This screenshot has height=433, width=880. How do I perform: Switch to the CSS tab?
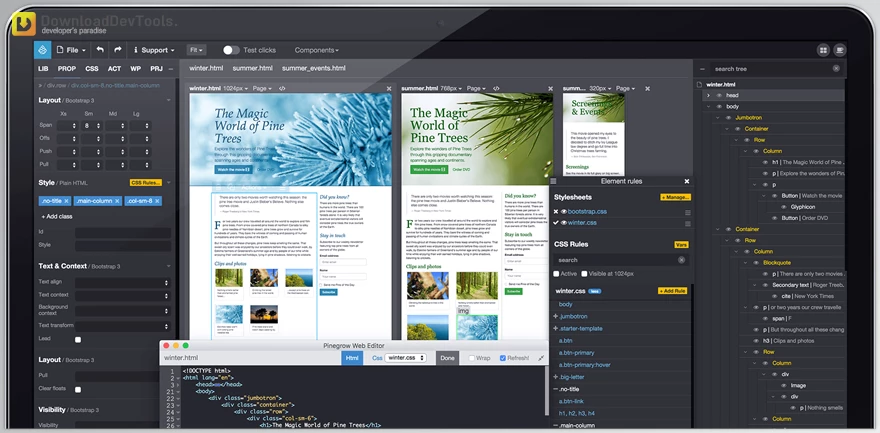tap(91, 68)
